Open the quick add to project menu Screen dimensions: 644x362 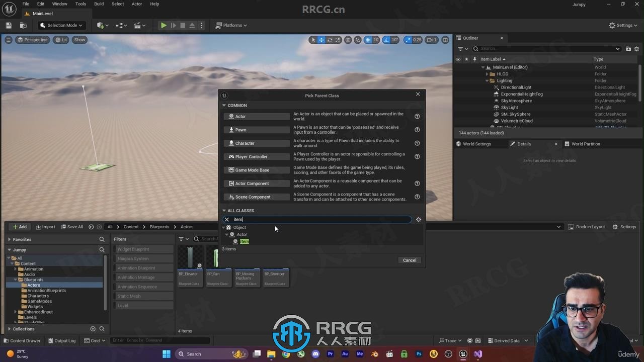(x=102, y=25)
